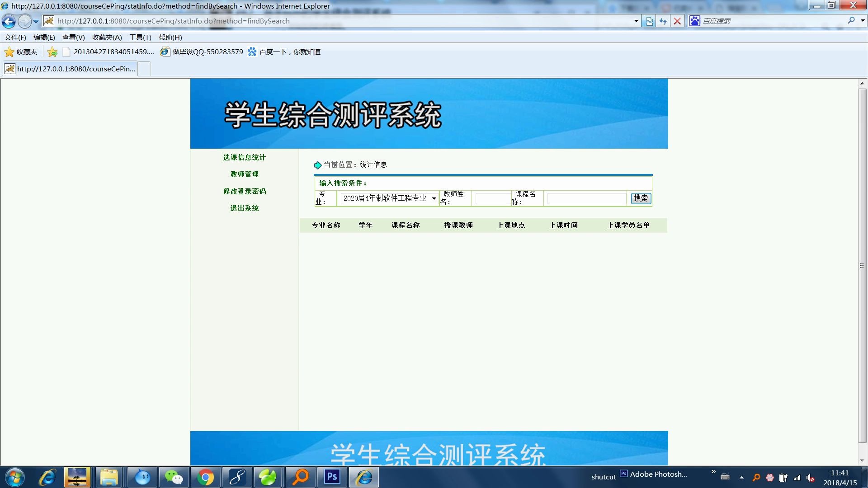Select 退出系统 to exit the system
Screen dimensions: 868x488
245,208
